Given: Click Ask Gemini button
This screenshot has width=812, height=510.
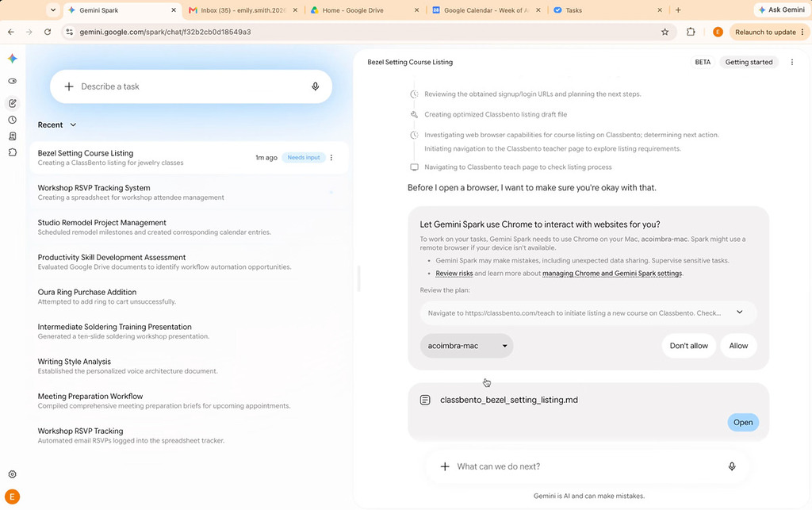Looking at the screenshot, I should (x=781, y=10).
